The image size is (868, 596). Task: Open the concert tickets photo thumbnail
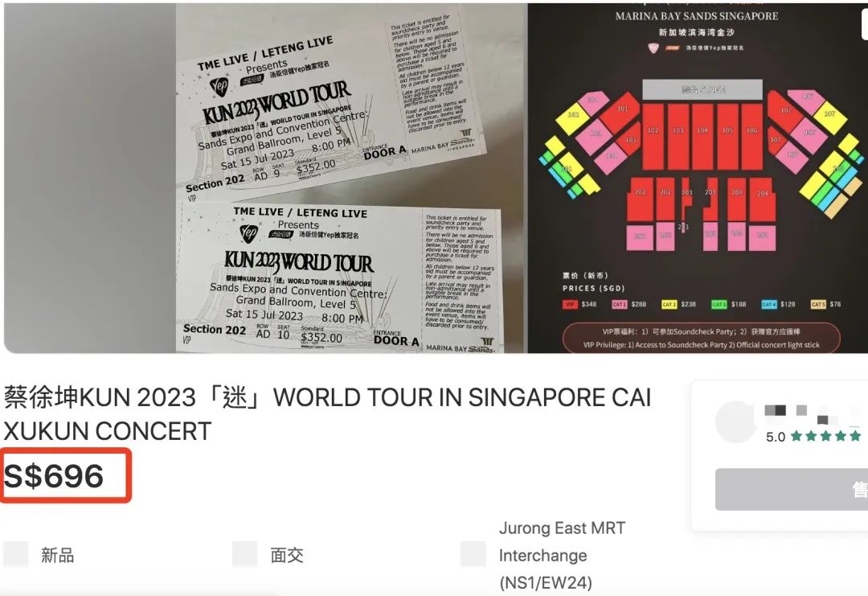click(x=266, y=178)
